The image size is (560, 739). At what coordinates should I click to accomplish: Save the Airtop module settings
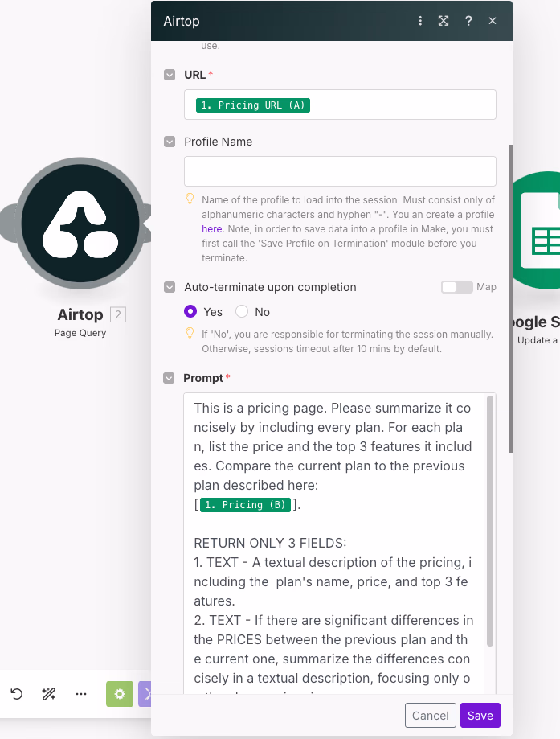[480, 716]
